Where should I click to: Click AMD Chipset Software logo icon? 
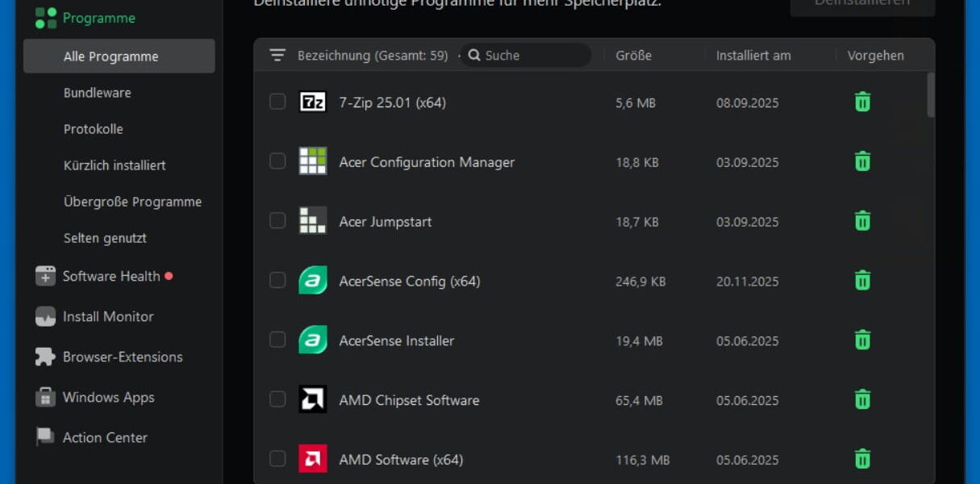click(312, 399)
